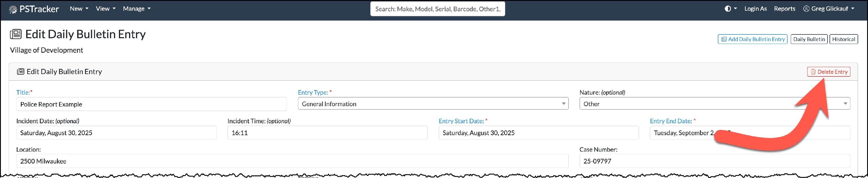Click the PSTracker gear logo icon

pyautogui.click(x=13, y=9)
